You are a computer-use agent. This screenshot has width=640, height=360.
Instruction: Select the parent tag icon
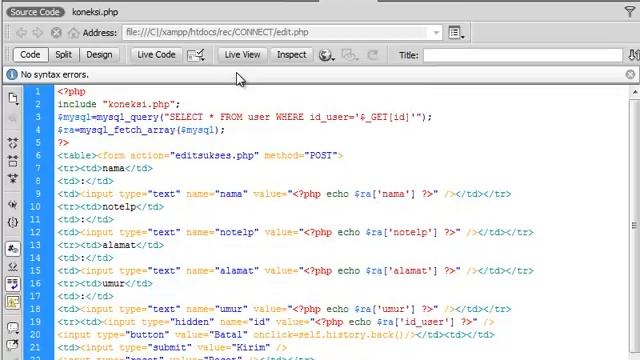pos(13,204)
